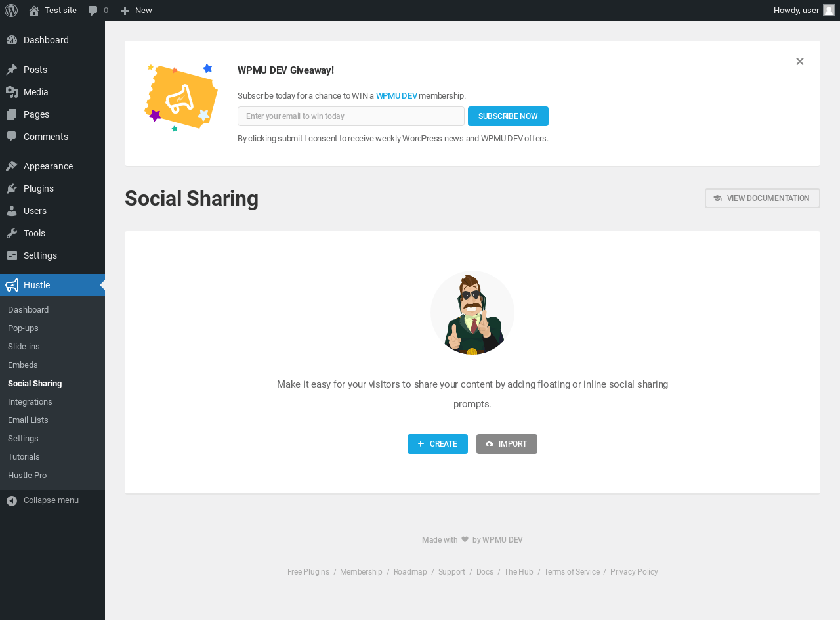Focus the giveaway email input field
Screen dimensions: 840x620
[x=351, y=116]
